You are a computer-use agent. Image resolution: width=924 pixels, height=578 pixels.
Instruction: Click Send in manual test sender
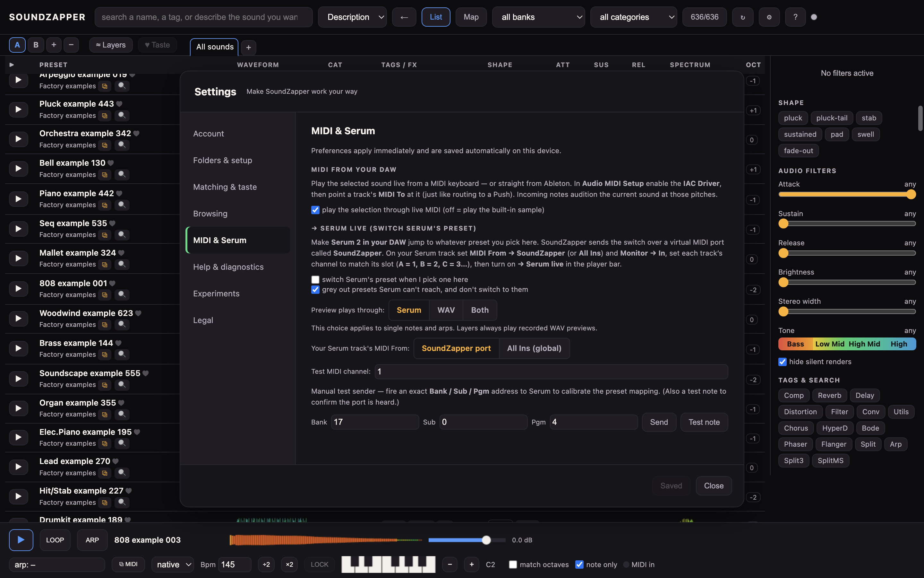pos(659,422)
